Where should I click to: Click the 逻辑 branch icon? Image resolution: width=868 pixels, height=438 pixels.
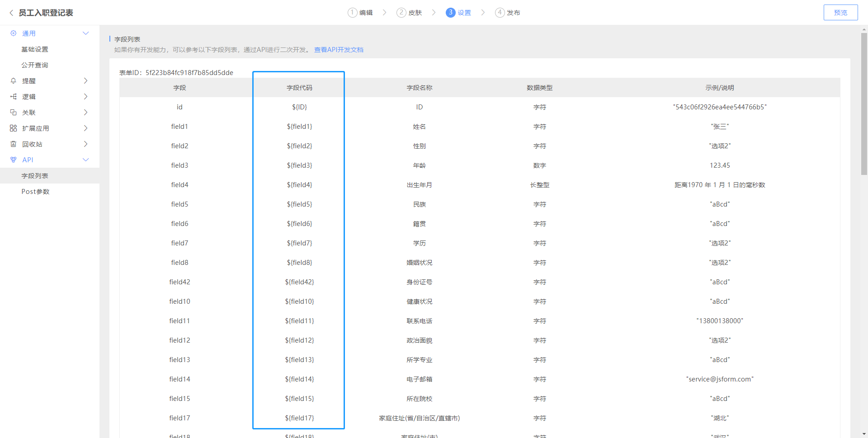point(14,97)
